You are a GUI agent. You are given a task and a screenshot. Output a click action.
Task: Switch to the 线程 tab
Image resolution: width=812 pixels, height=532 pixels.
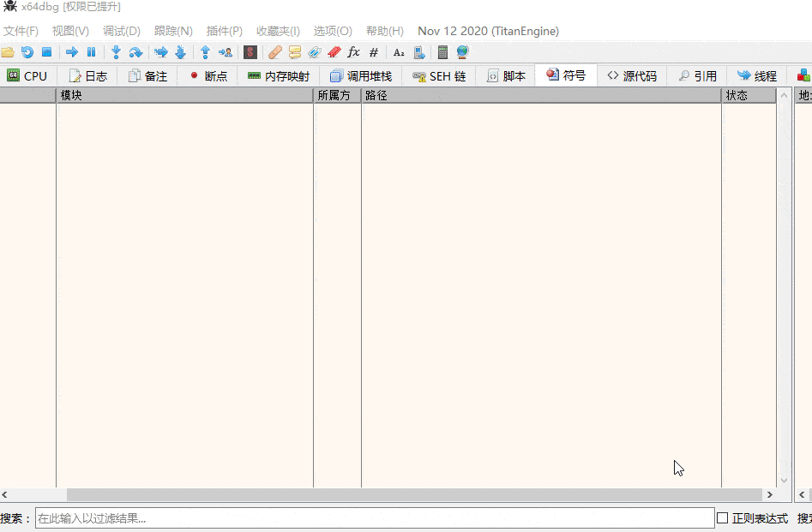tap(757, 76)
